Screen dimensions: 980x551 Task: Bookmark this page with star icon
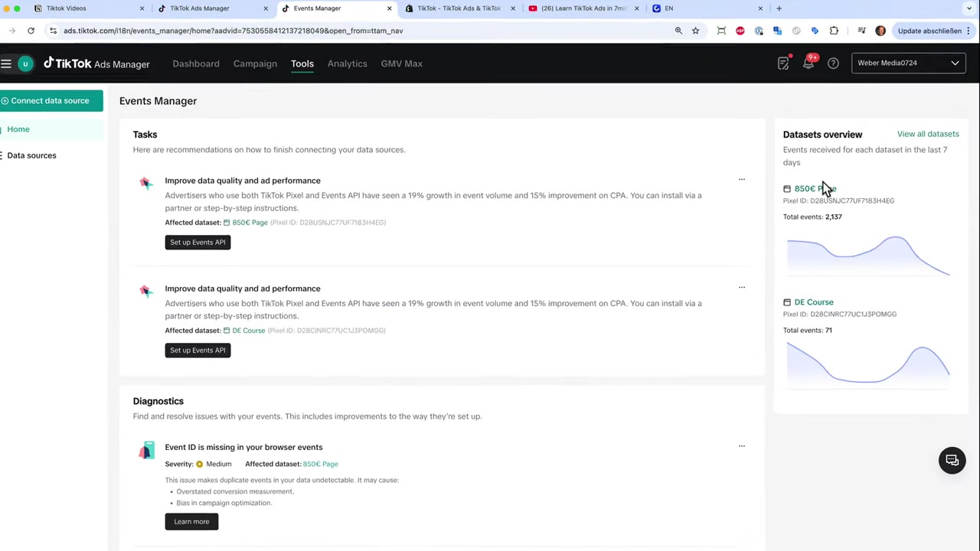(695, 31)
